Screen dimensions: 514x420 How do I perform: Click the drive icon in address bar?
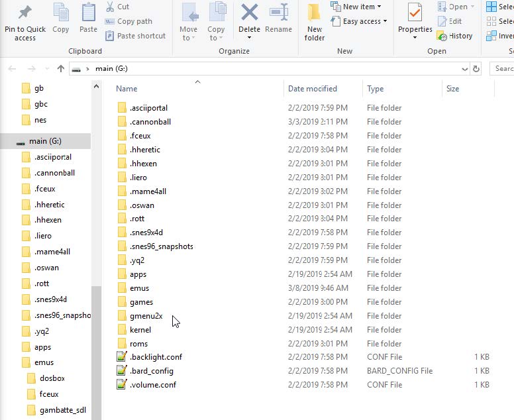76,69
